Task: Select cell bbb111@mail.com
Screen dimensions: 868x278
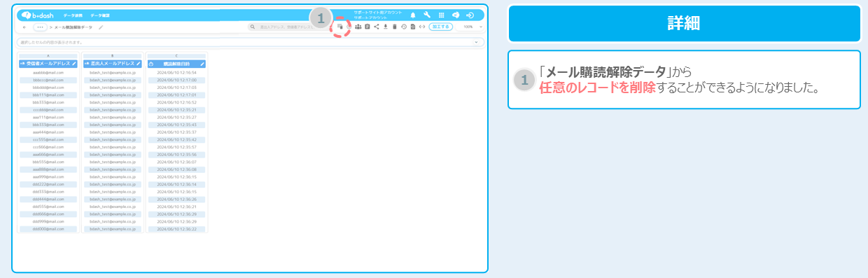Action: [48, 95]
